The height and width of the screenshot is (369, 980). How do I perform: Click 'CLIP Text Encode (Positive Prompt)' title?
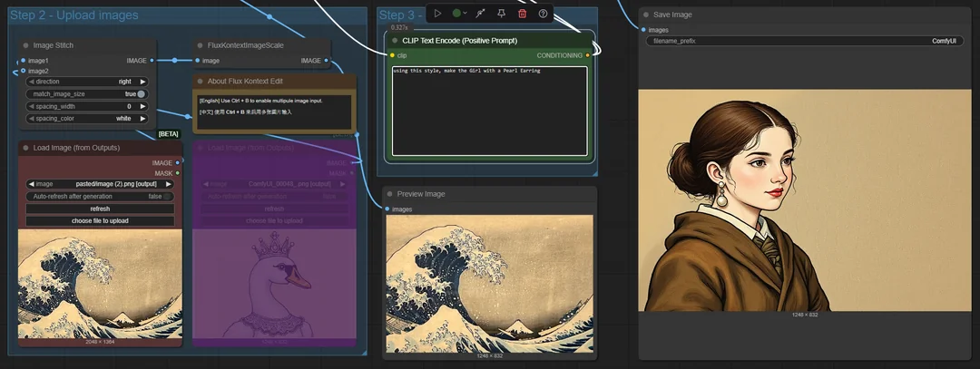(460, 41)
